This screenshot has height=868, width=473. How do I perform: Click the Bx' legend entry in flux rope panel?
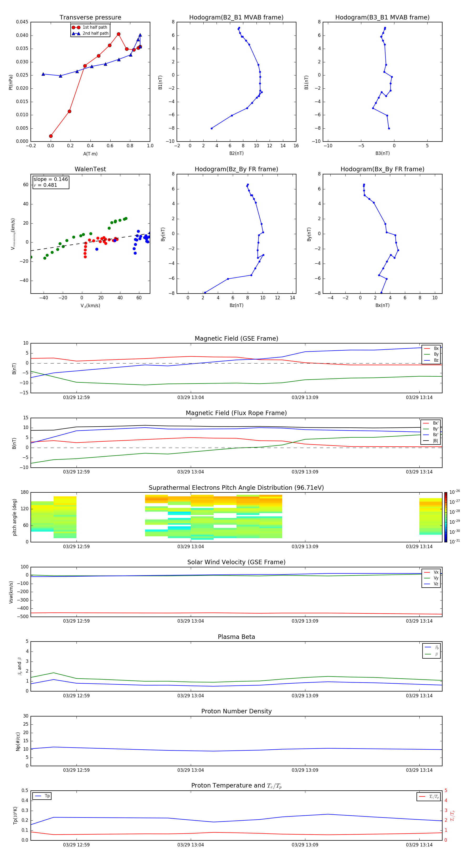click(431, 423)
